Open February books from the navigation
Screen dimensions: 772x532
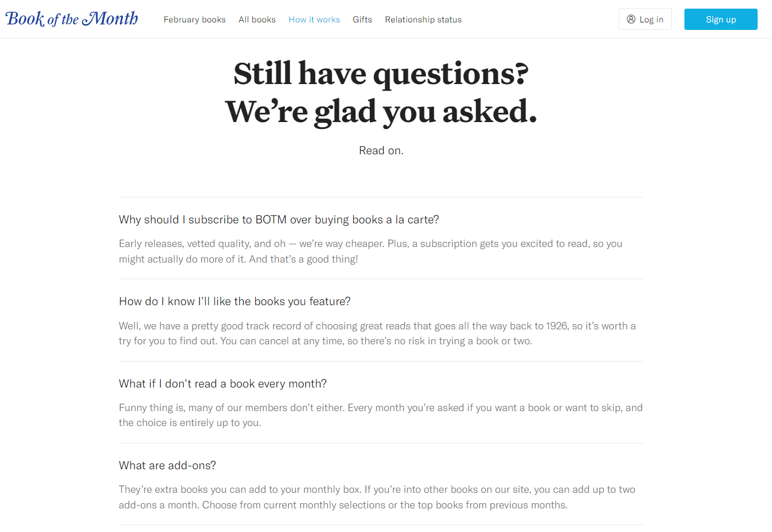coord(194,19)
